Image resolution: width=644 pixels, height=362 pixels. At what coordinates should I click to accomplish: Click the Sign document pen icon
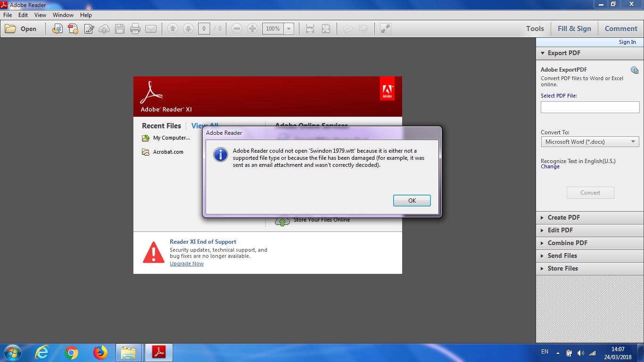[x=89, y=29]
